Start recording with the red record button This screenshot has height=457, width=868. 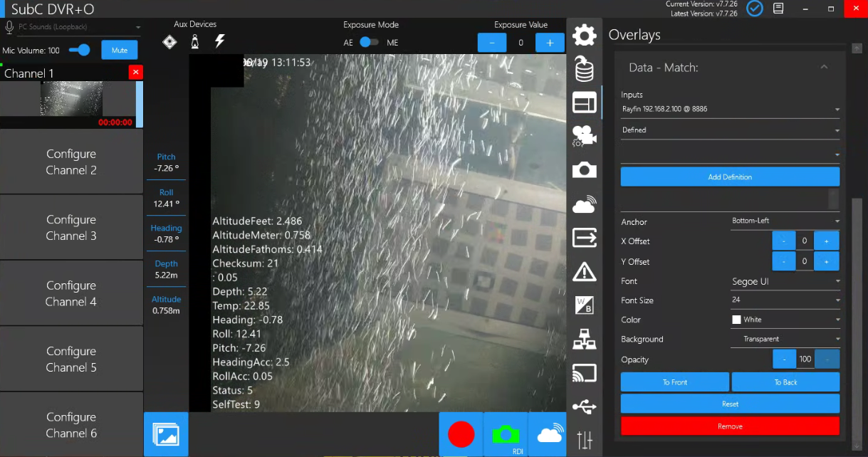[x=461, y=434]
